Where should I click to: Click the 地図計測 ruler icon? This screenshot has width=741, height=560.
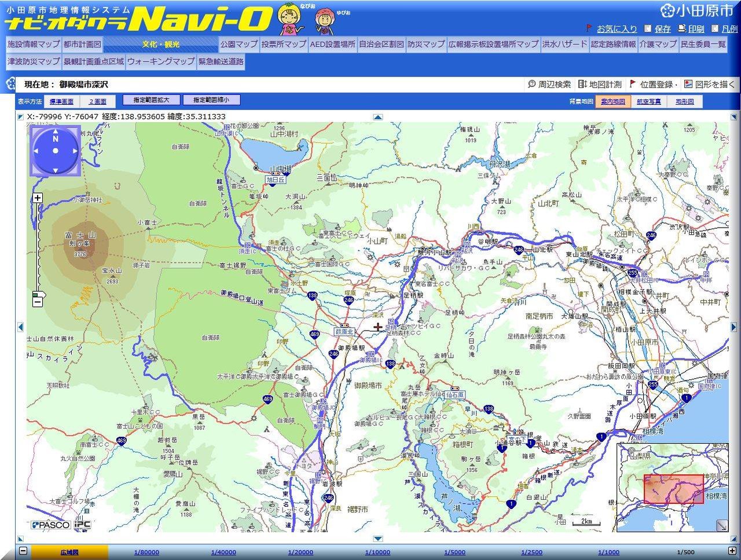tap(582, 84)
